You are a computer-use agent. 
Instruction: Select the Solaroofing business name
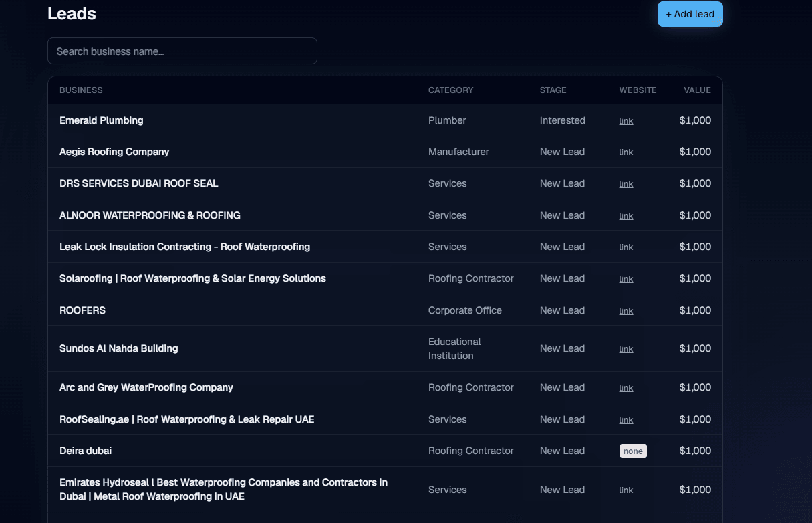192,278
